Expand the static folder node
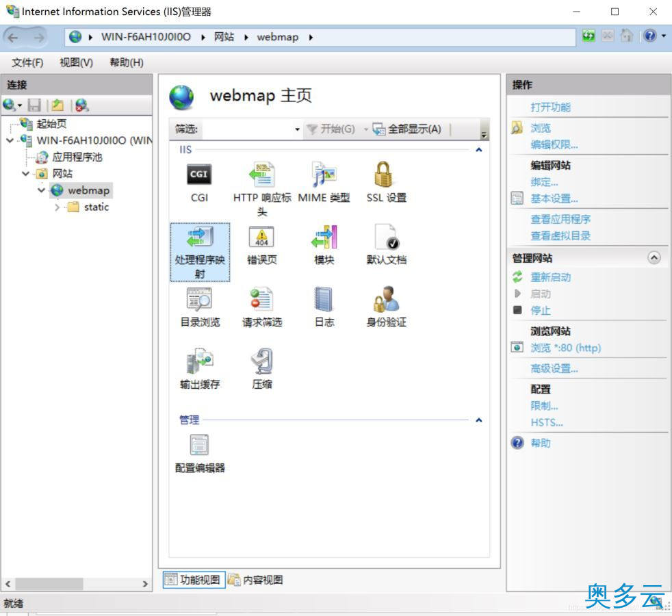 tap(57, 207)
